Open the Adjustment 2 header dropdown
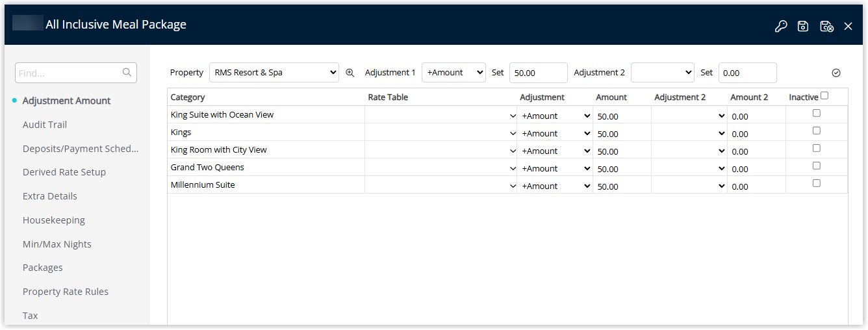This screenshot has height=330, width=868. (x=662, y=73)
